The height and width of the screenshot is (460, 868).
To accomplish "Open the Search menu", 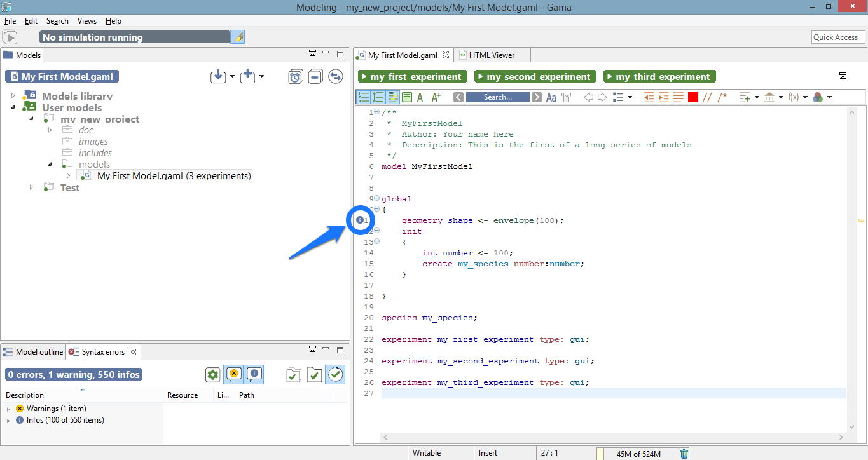I will (x=57, y=21).
